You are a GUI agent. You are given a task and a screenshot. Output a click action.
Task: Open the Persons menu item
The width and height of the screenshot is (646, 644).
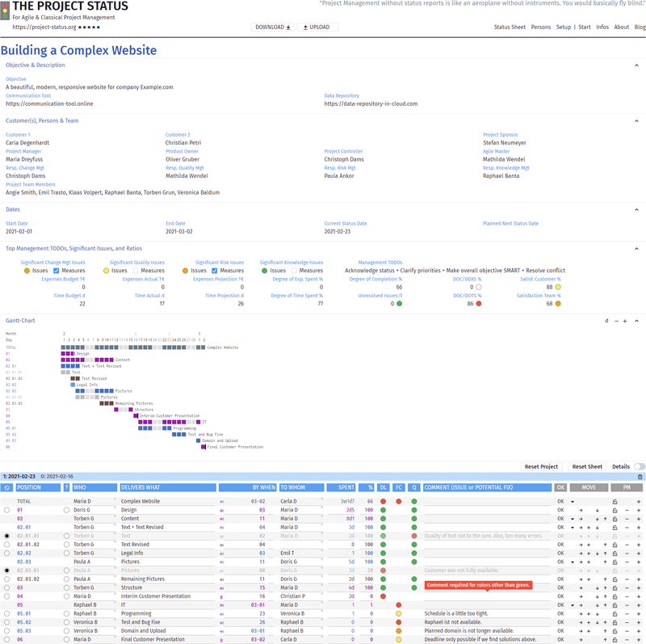540,27
